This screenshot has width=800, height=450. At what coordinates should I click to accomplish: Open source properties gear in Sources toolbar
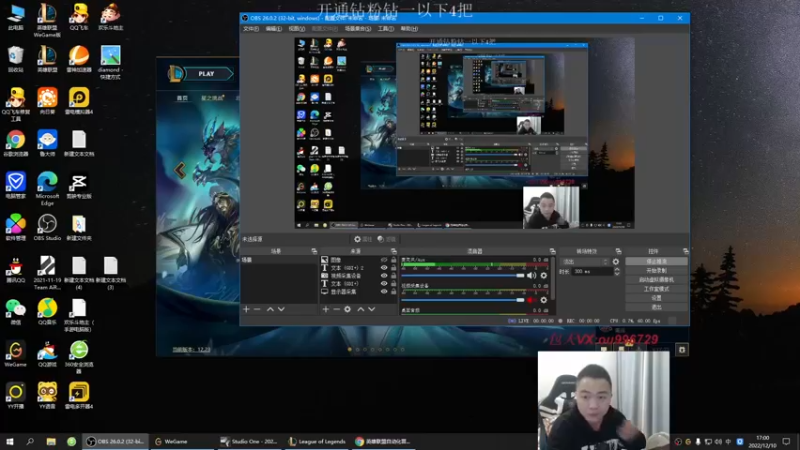347,309
